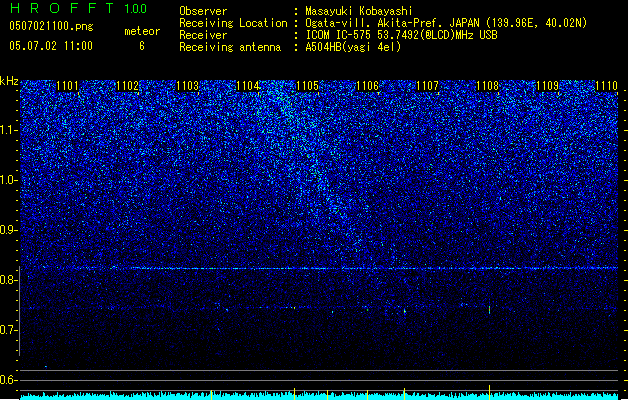Click the "Receiving antenna" field label

230,47
